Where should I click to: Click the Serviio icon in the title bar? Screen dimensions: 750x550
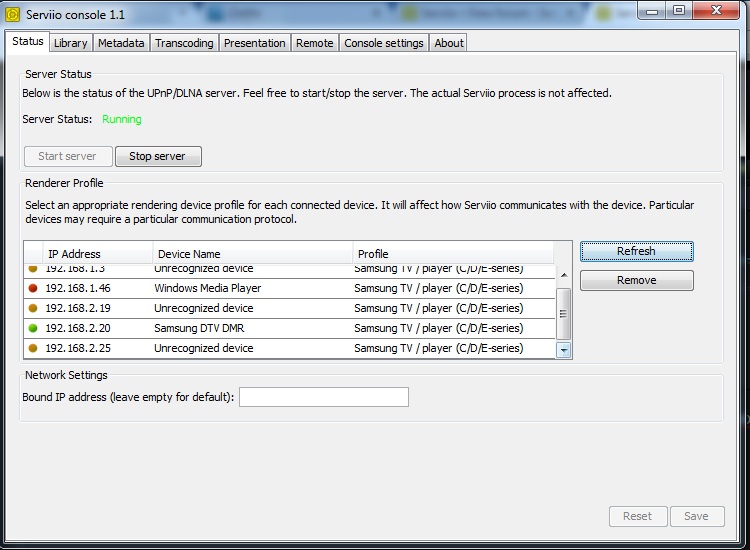coord(14,13)
